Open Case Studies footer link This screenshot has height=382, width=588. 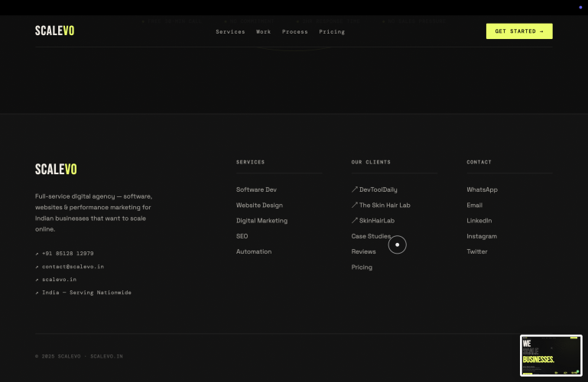(x=371, y=236)
